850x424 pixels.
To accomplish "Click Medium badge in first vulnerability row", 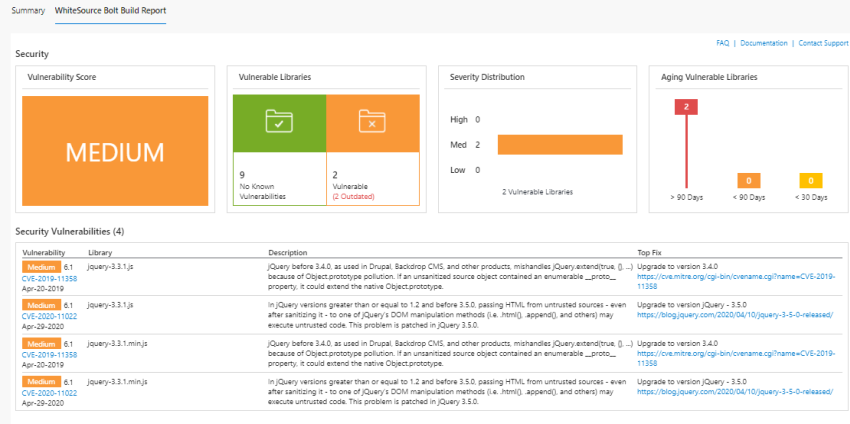I will pos(41,267).
